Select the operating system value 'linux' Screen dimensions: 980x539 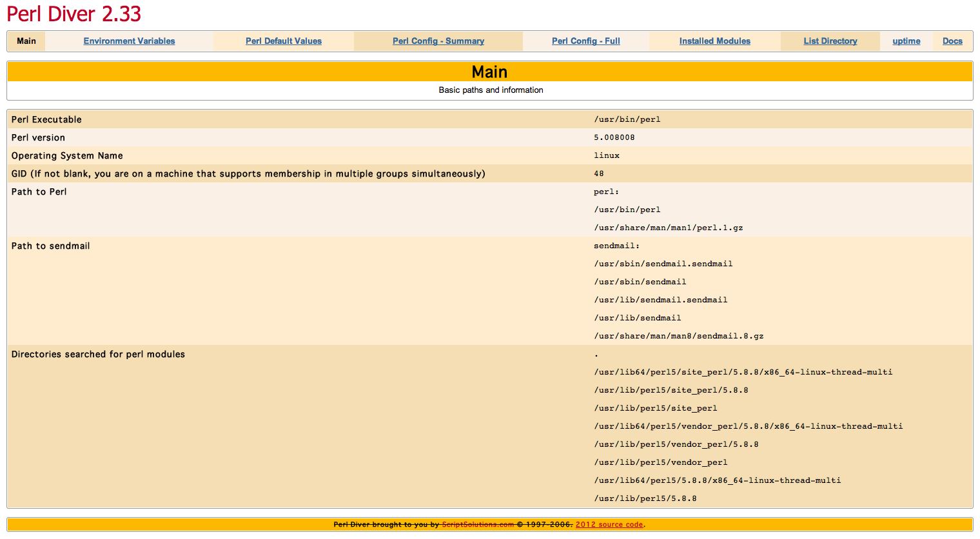coord(607,156)
